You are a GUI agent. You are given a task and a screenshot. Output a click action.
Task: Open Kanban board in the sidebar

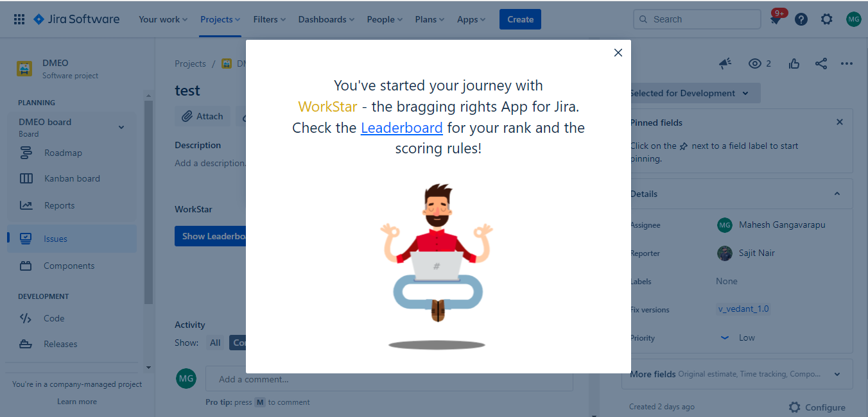pos(72,178)
